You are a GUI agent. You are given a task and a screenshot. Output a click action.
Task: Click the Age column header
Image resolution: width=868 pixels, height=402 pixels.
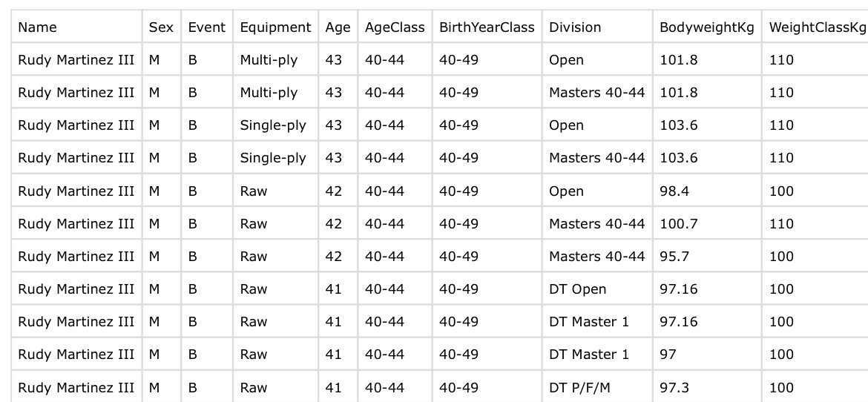338,27
